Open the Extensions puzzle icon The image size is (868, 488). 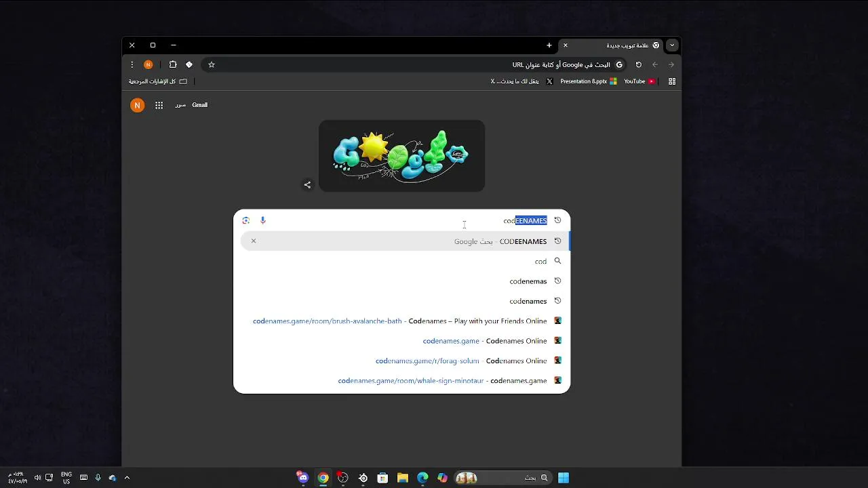tap(173, 64)
